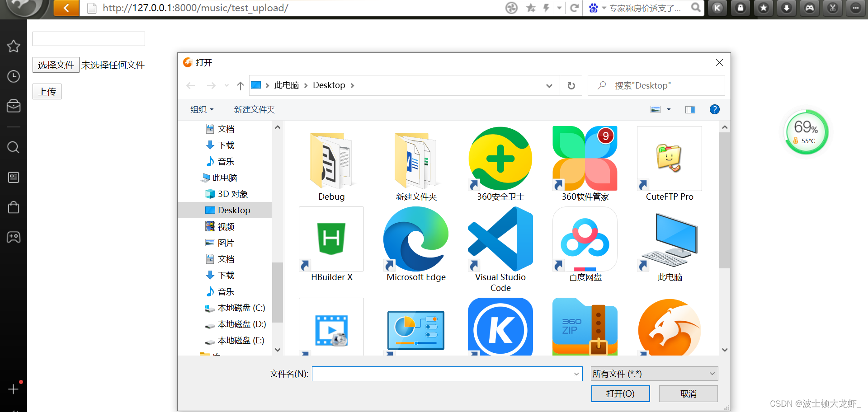Click the 新建文件夹 toolbar button
This screenshot has width=868, height=412.
click(255, 109)
